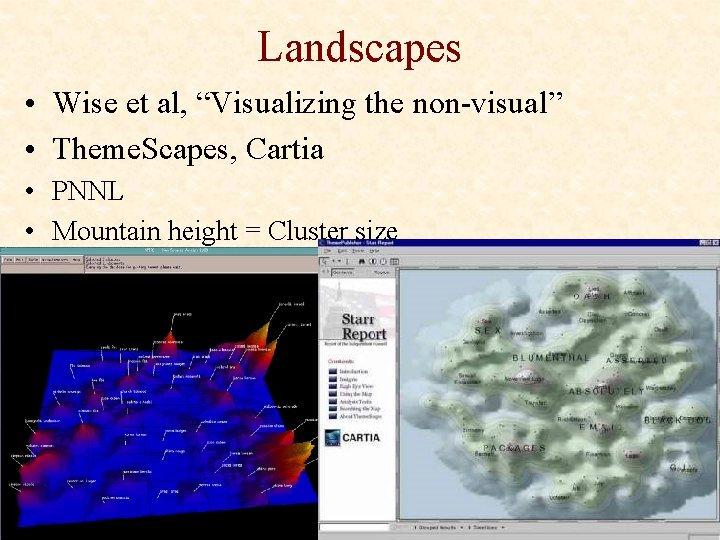Image resolution: width=720 pixels, height=540 pixels.
Task: Click the ThemeScapes, Cartia bullet text
Action: pyautogui.click(x=188, y=149)
